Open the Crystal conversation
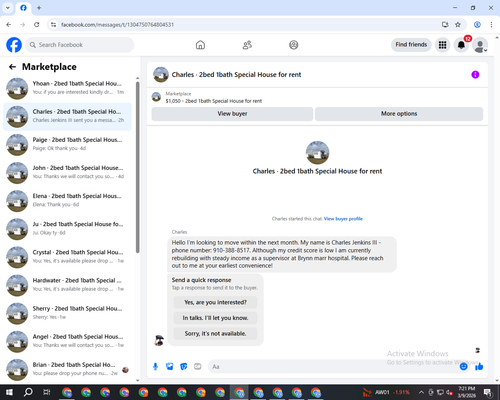This screenshot has width=500, height=400. [67, 257]
